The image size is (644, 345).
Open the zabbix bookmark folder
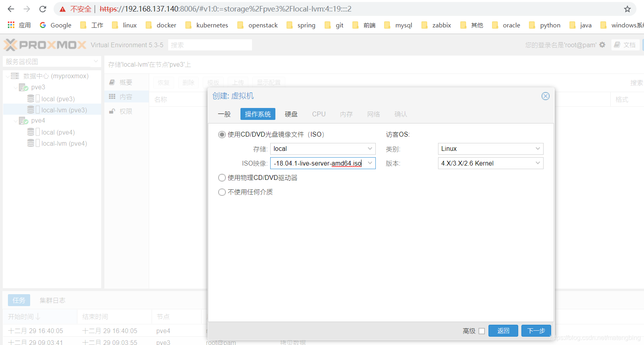(x=436, y=25)
